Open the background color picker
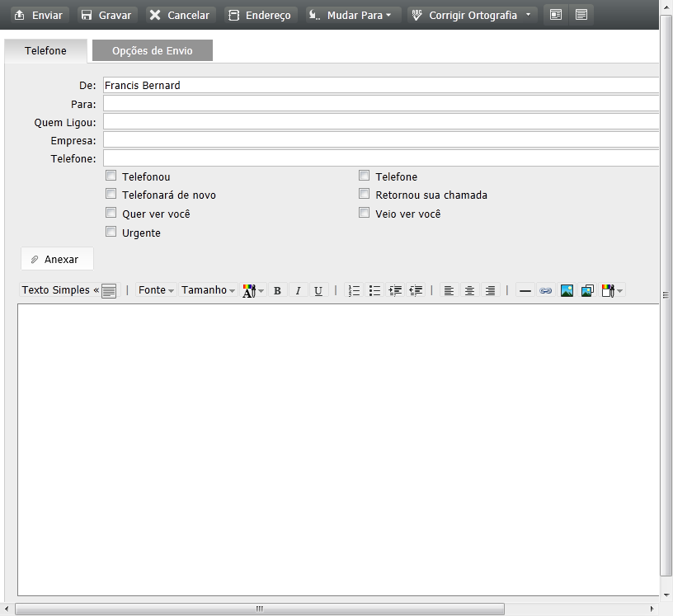This screenshot has height=616, width=673. tap(612, 290)
